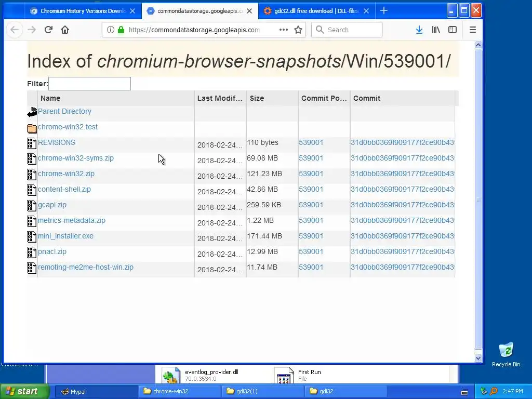The height and width of the screenshot is (399, 532).
Task: Click into the Filter text field
Action: [x=89, y=84]
